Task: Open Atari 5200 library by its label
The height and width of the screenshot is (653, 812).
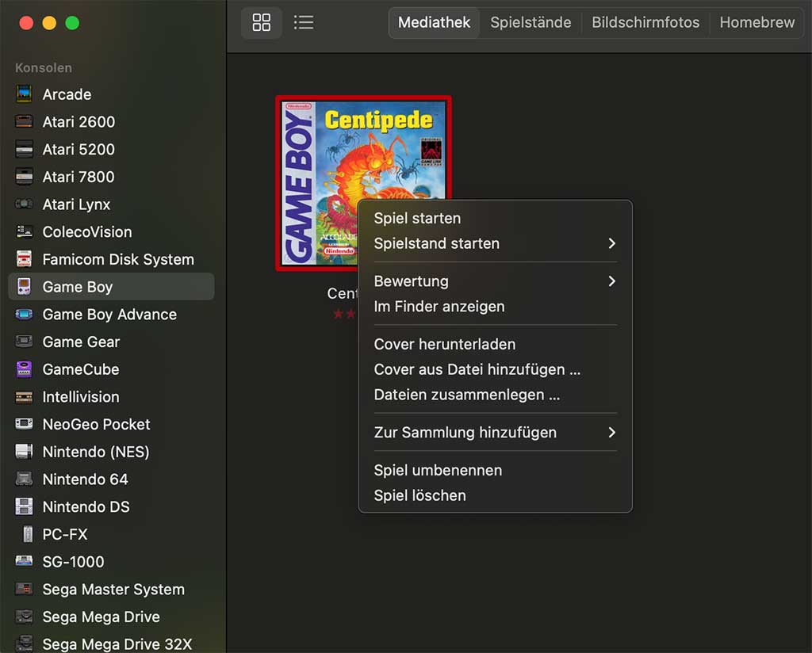Action: [79, 149]
